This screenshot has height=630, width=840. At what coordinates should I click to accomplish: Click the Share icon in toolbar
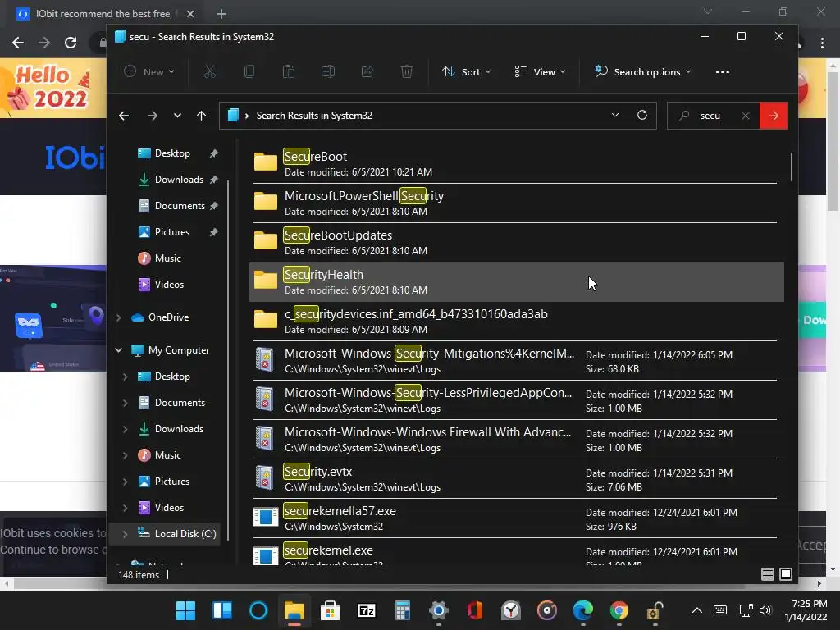click(x=367, y=72)
